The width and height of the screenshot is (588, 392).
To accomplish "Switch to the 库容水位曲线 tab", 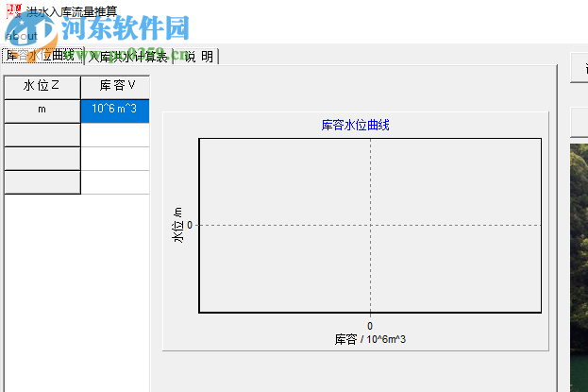I will coord(42,56).
